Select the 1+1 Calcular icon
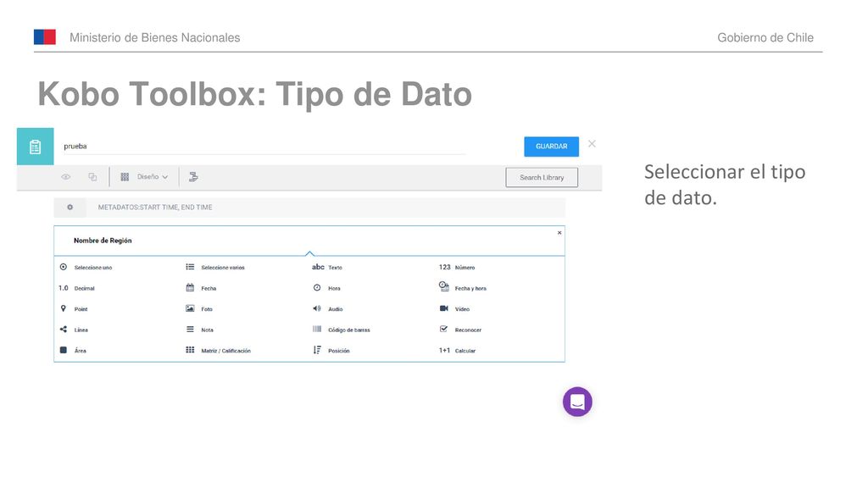The height and width of the screenshot is (488, 868). (444, 350)
